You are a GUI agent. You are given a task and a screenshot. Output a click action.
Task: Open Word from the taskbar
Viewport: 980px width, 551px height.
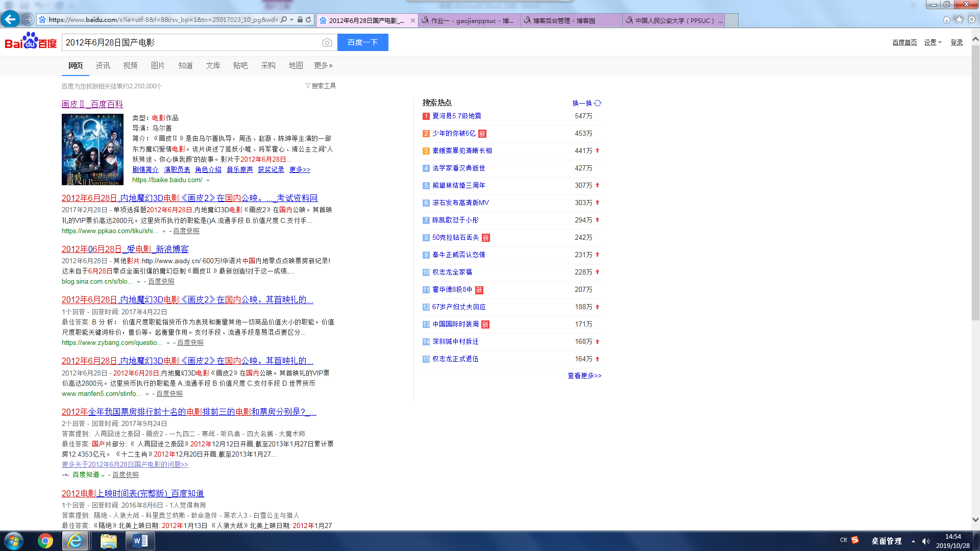click(x=140, y=541)
